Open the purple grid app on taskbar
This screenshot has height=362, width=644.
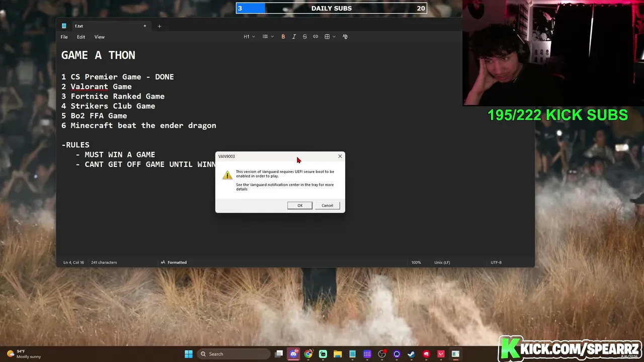point(367,354)
